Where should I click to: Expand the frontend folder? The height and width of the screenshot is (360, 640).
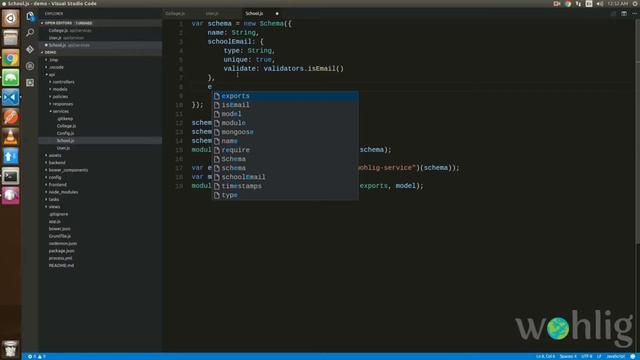100,184
